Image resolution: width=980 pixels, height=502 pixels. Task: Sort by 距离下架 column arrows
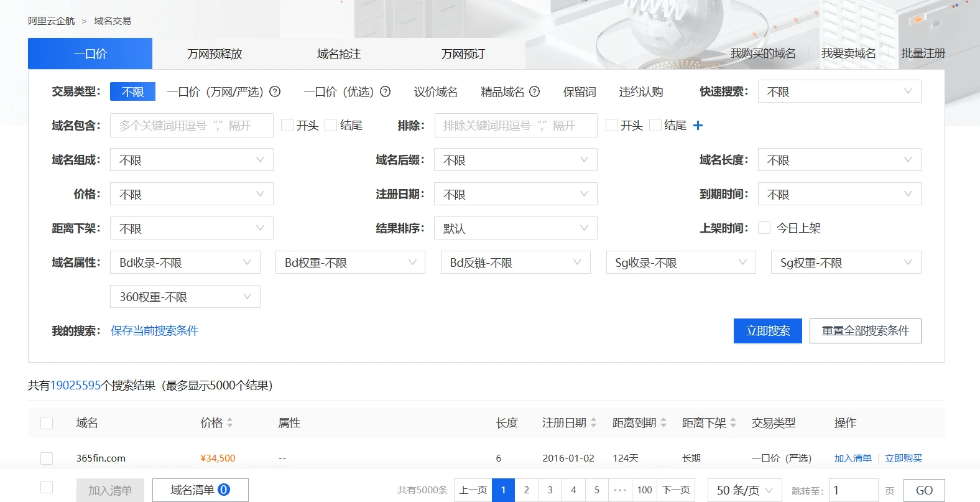[x=733, y=423]
